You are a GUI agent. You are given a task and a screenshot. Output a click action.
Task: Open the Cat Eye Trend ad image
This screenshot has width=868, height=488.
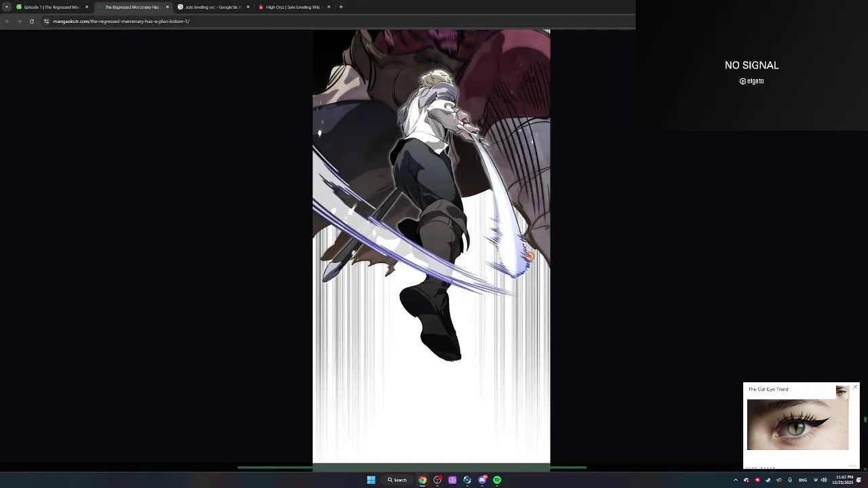[797, 424]
